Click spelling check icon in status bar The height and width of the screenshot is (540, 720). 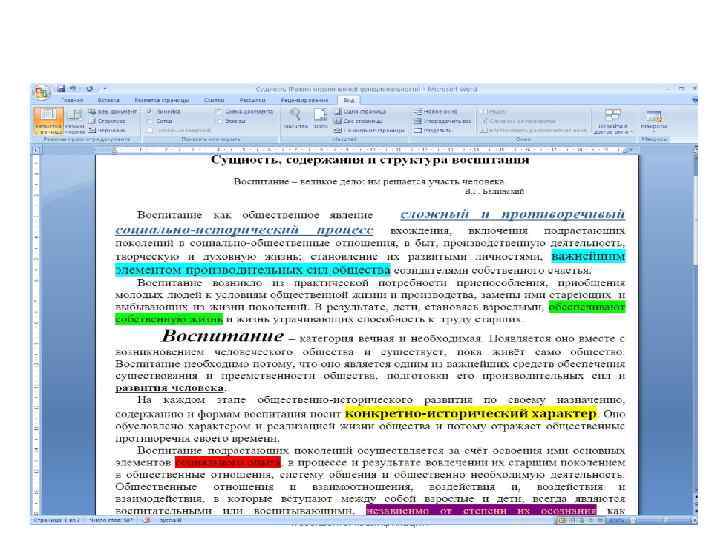click(148, 521)
